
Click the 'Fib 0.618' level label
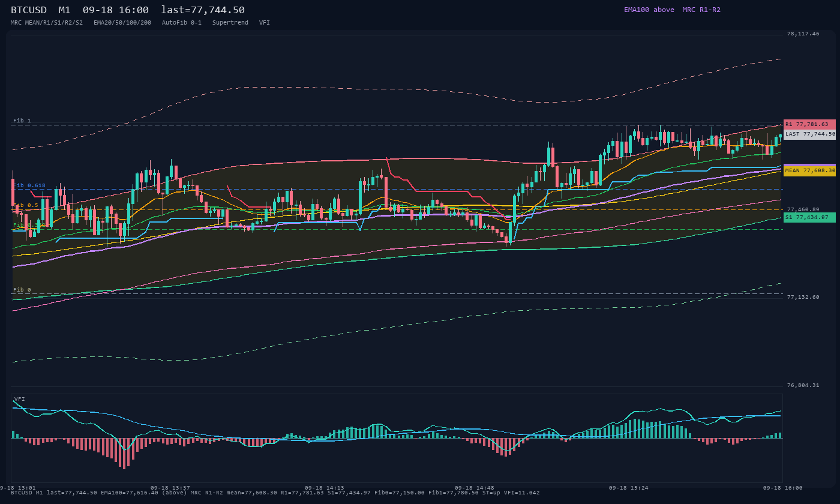[x=29, y=185]
